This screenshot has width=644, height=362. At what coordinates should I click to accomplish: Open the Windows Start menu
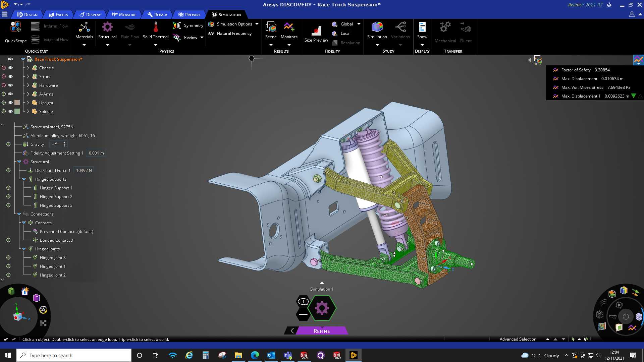coord(8,355)
